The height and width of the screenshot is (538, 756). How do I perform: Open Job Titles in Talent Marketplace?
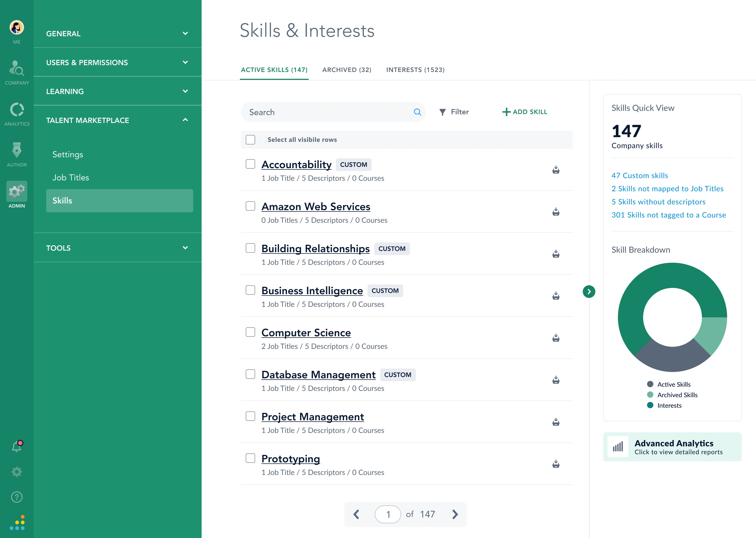pos(71,178)
